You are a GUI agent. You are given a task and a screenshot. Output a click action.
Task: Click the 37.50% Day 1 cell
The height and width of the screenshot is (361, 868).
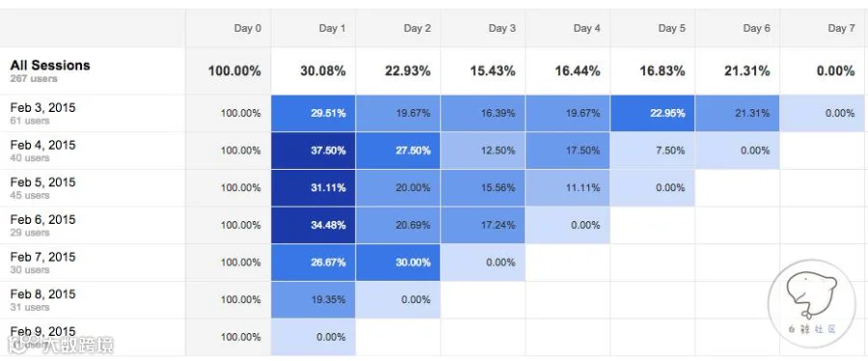click(313, 151)
